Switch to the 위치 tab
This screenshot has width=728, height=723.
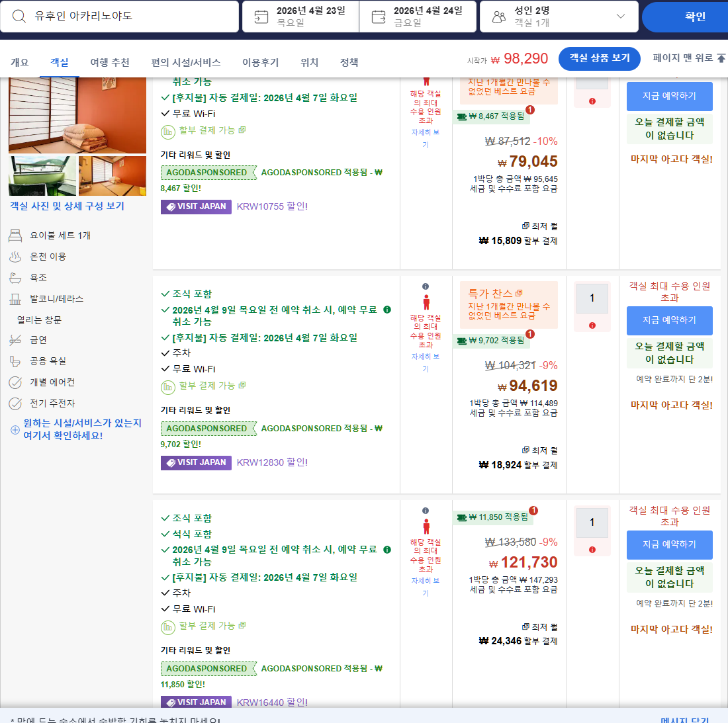tap(308, 62)
